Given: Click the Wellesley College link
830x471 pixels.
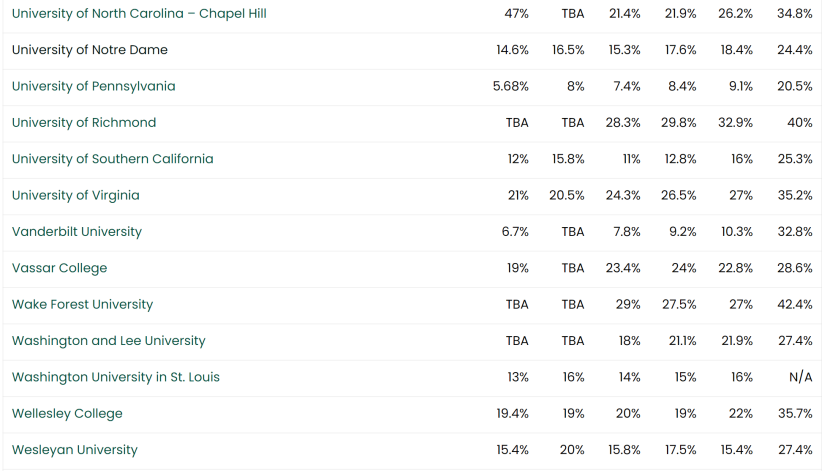Looking at the screenshot, I should [x=67, y=414].
